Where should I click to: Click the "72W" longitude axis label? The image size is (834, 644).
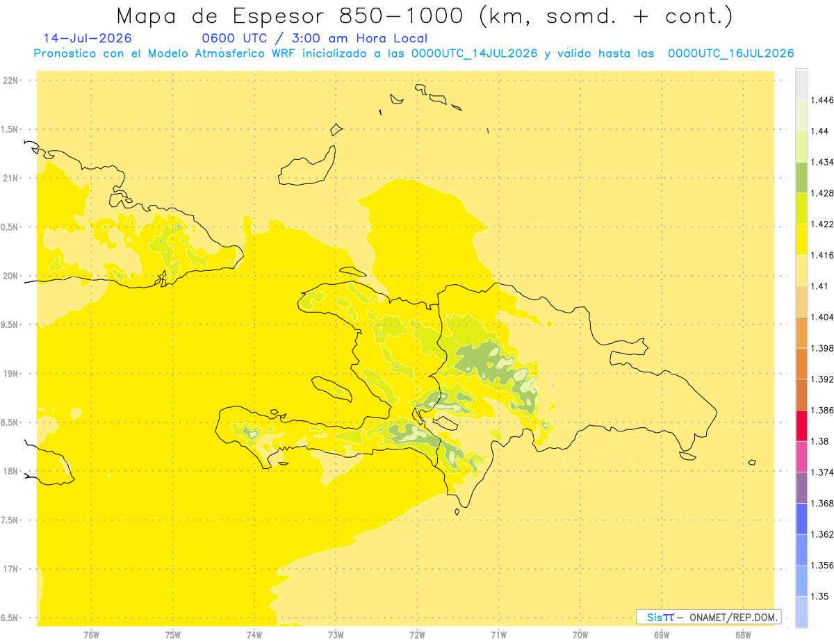(x=417, y=635)
